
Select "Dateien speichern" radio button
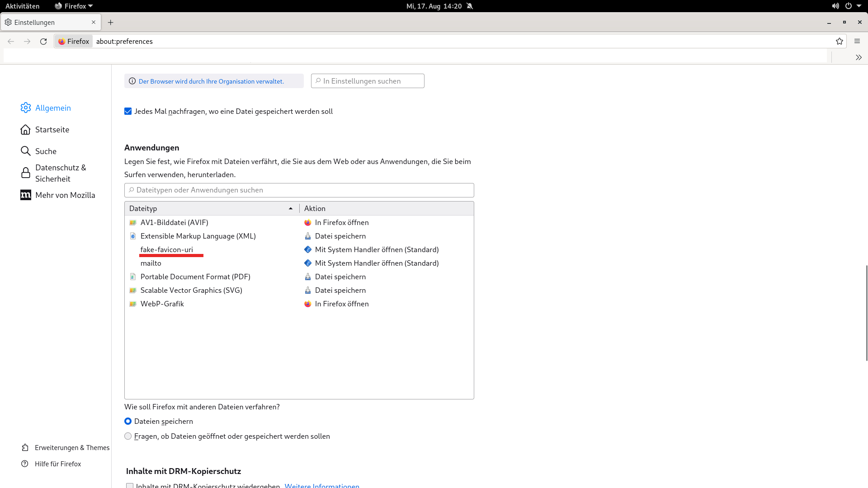click(128, 421)
